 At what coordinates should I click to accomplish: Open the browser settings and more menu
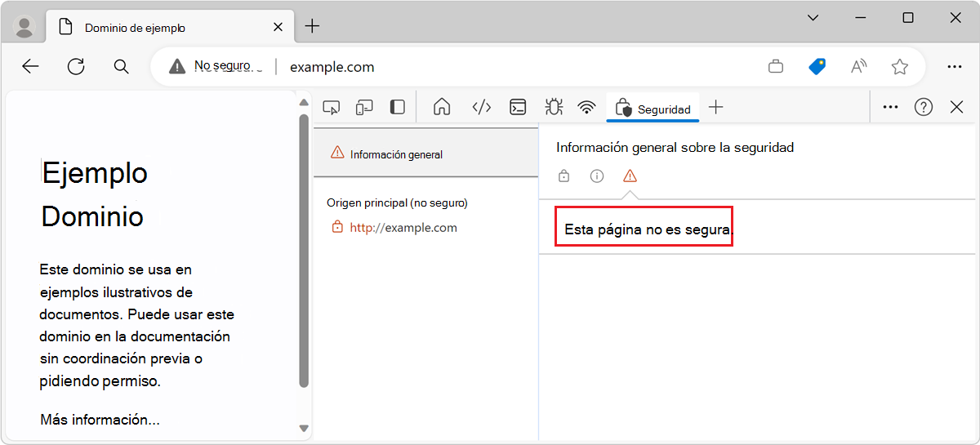(x=954, y=67)
